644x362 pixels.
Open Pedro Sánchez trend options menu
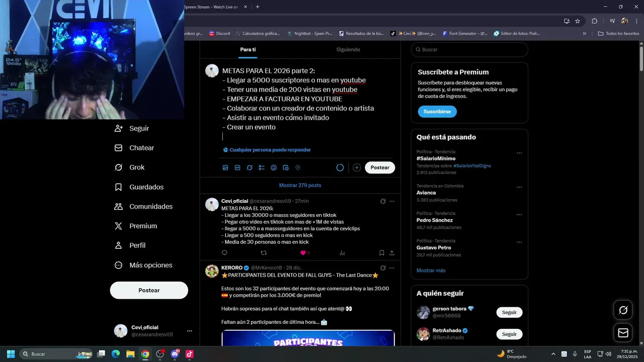[x=519, y=215]
